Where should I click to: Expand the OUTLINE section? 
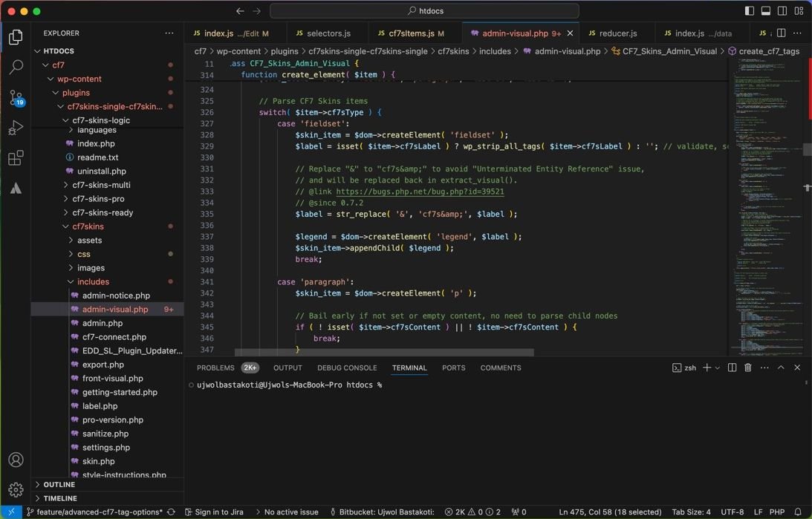tap(59, 484)
